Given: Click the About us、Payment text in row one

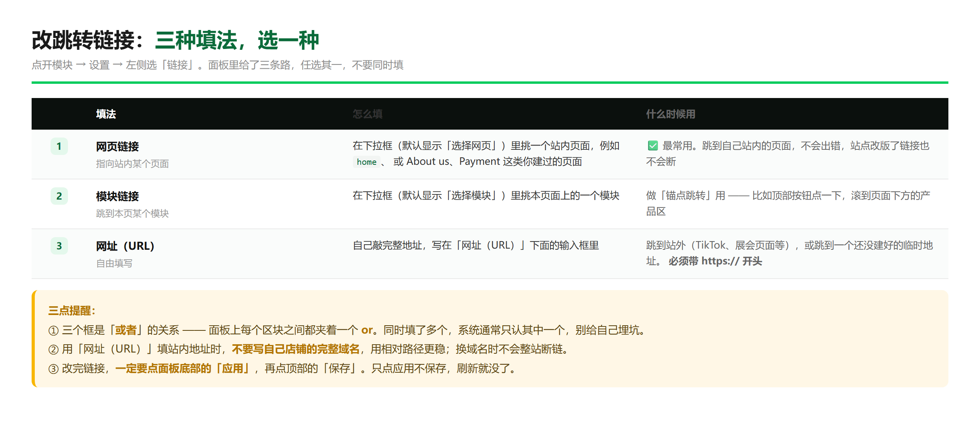Looking at the screenshot, I should [x=454, y=162].
